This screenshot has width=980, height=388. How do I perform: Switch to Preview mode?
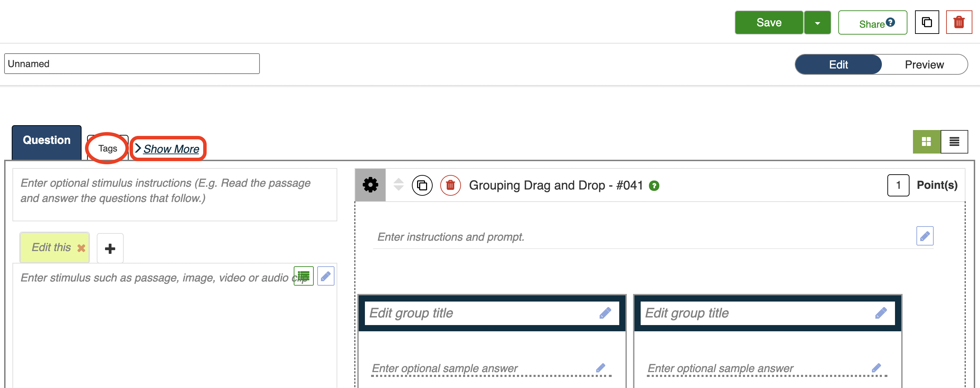pyautogui.click(x=924, y=64)
